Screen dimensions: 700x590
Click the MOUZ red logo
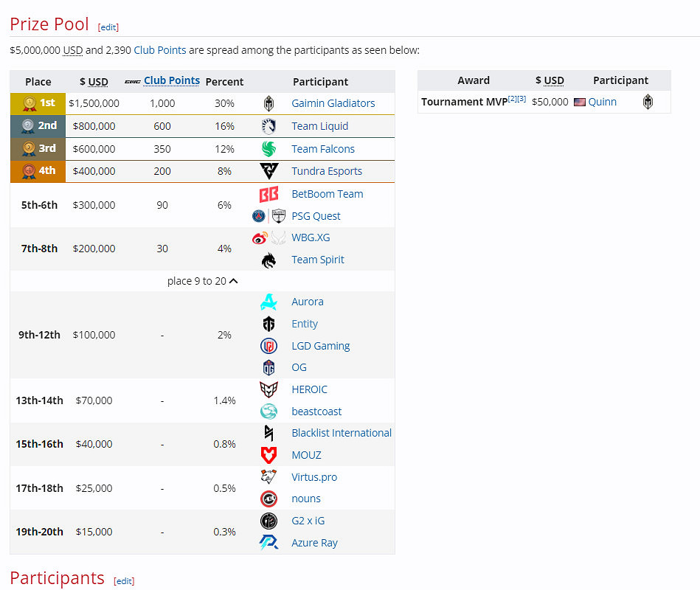pyautogui.click(x=268, y=454)
